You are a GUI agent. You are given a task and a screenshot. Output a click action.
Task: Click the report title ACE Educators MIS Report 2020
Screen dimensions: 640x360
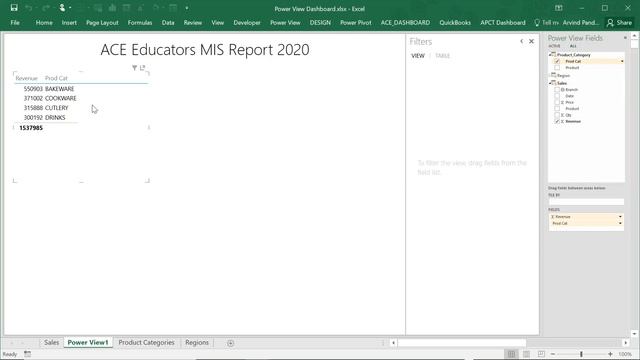(x=205, y=50)
